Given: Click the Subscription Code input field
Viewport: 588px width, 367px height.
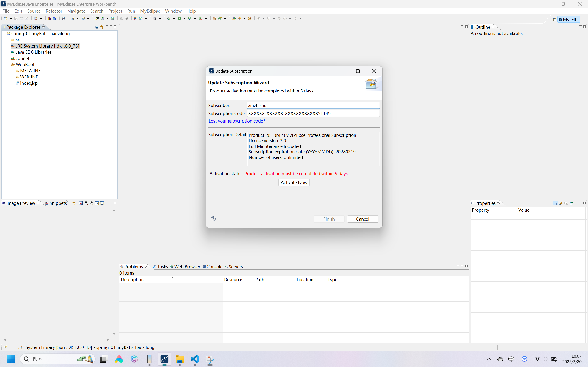Looking at the screenshot, I should 313,113.
